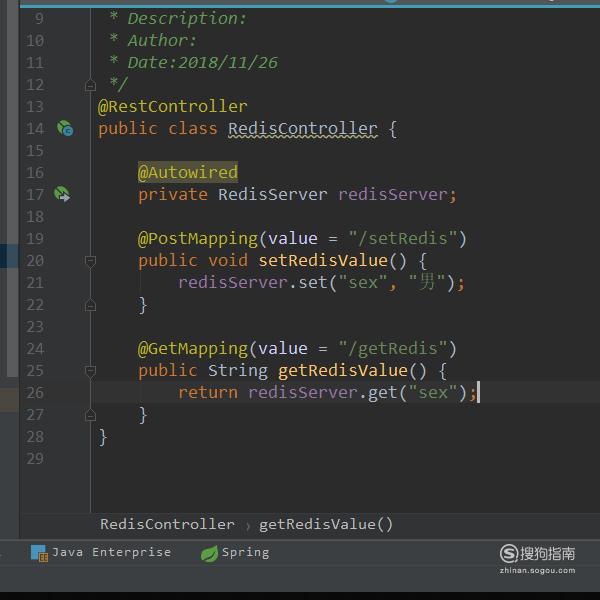Click the RedisServer type on line 17
This screenshot has width=600, height=600.
tap(273, 194)
